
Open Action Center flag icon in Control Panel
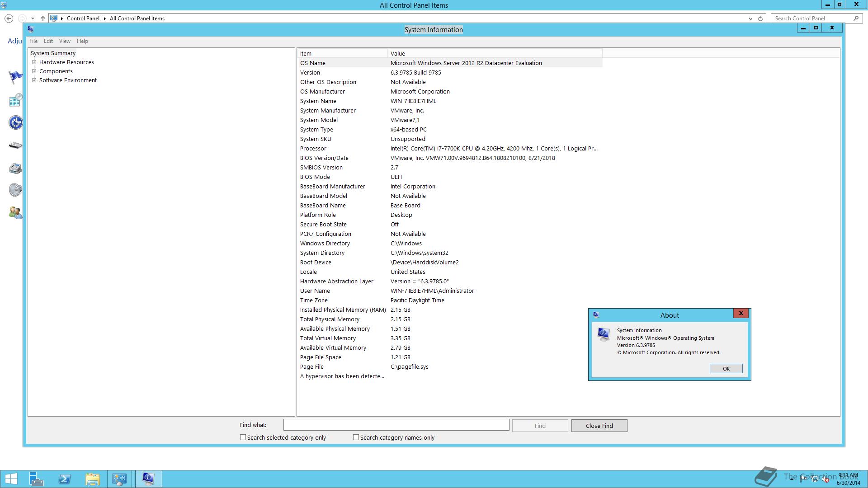[15, 77]
